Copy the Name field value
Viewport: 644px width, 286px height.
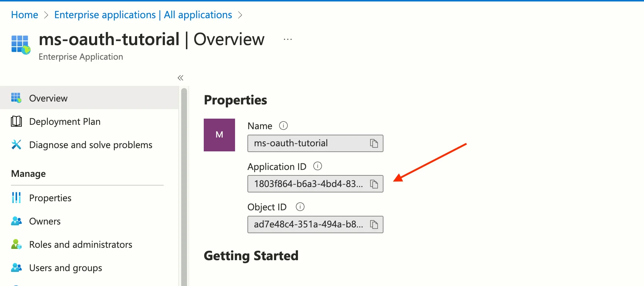click(374, 143)
